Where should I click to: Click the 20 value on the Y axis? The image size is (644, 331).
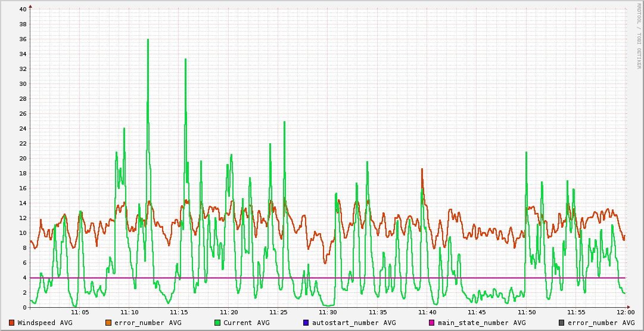pyautogui.click(x=23, y=159)
